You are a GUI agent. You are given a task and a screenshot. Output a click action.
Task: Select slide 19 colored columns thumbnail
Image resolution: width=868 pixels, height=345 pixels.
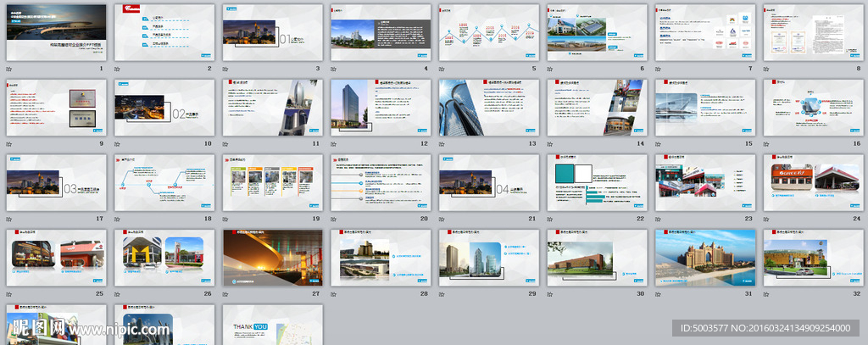pyautogui.click(x=273, y=183)
